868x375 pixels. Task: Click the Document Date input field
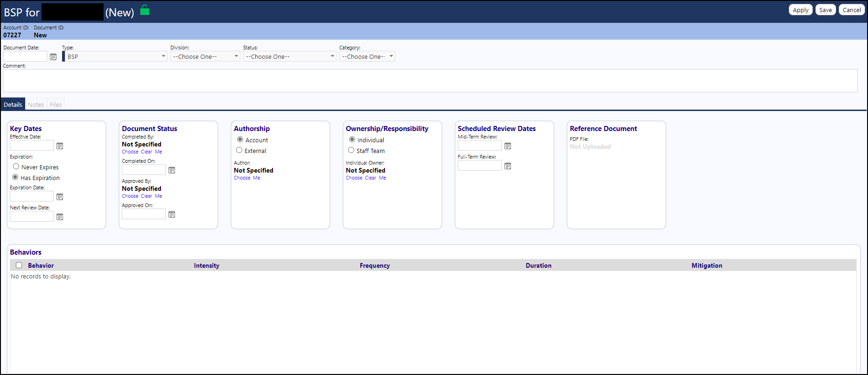tap(25, 56)
